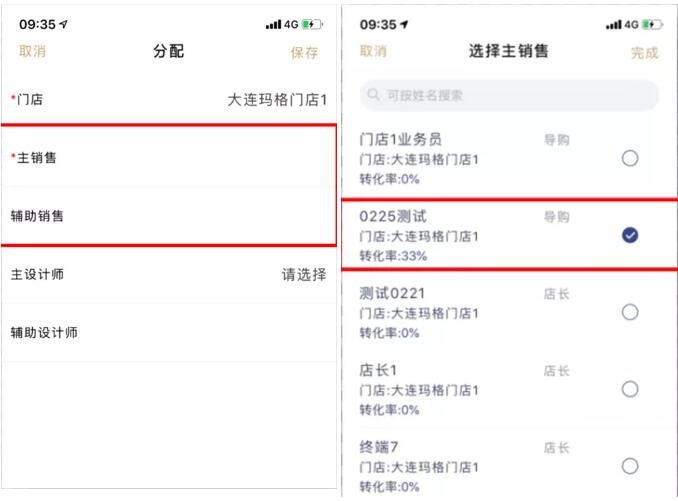This screenshot has width=678, height=501.
Task: Select the 店长1 radio button
Action: [630, 389]
